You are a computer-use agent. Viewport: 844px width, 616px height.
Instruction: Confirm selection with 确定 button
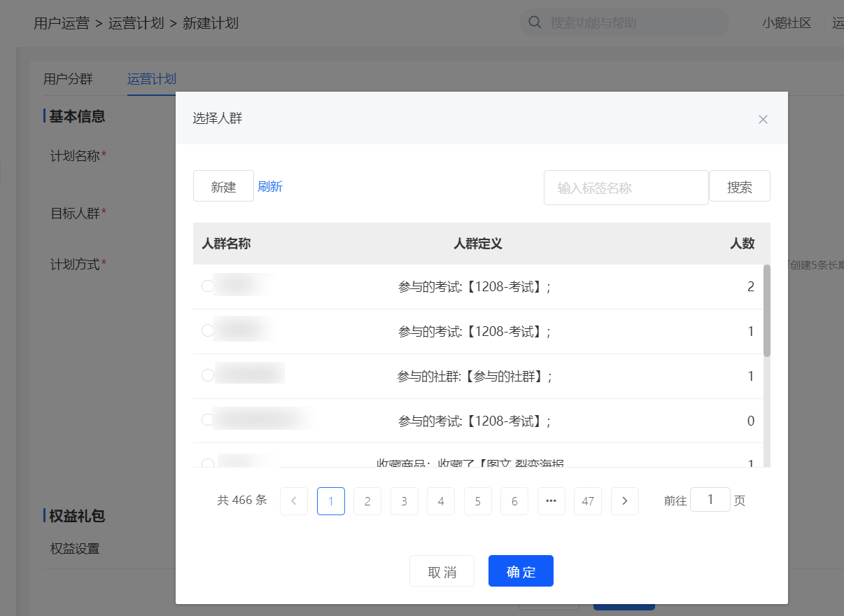click(x=521, y=571)
